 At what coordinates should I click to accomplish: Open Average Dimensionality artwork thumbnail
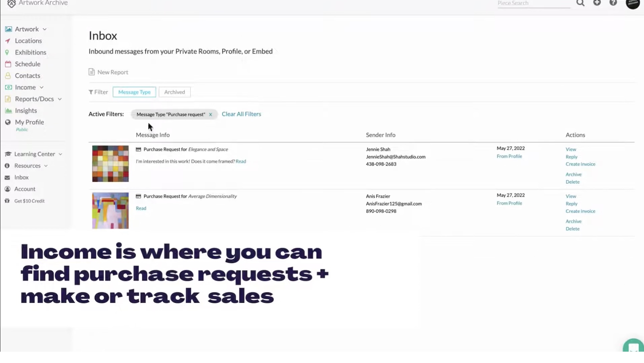click(110, 211)
